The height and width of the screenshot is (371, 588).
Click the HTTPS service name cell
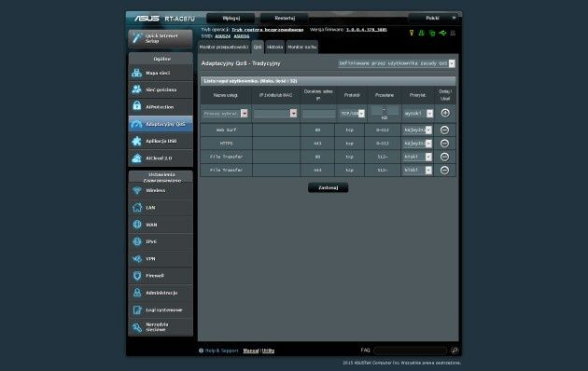(226, 144)
